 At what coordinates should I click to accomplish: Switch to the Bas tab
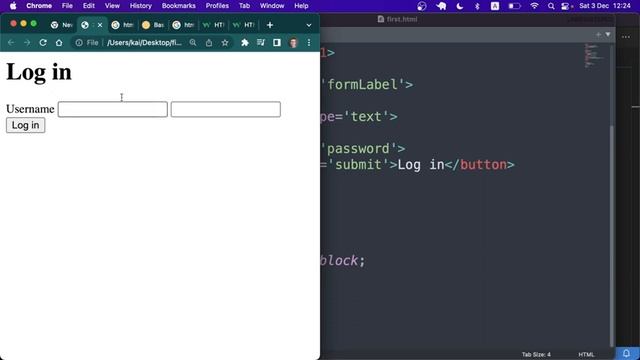click(x=153, y=25)
